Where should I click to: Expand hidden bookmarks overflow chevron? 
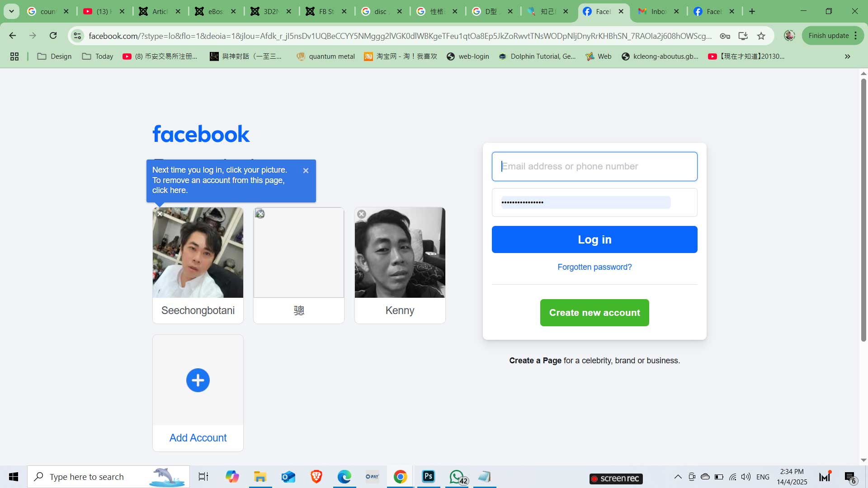[x=847, y=56]
